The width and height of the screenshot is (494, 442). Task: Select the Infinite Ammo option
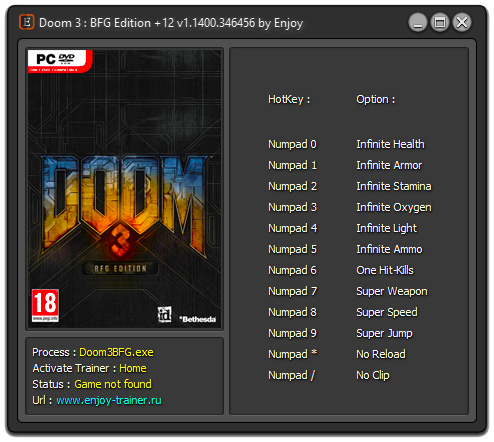point(389,249)
